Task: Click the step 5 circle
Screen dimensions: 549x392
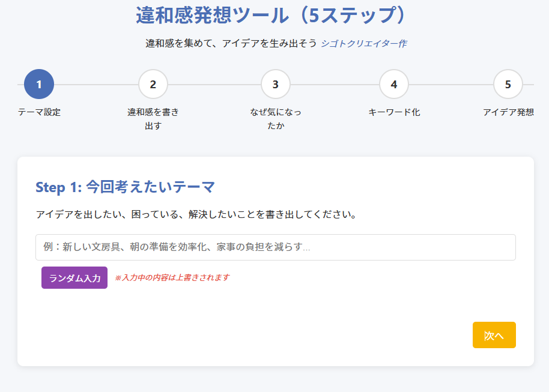Action: pyautogui.click(x=508, y=84)
